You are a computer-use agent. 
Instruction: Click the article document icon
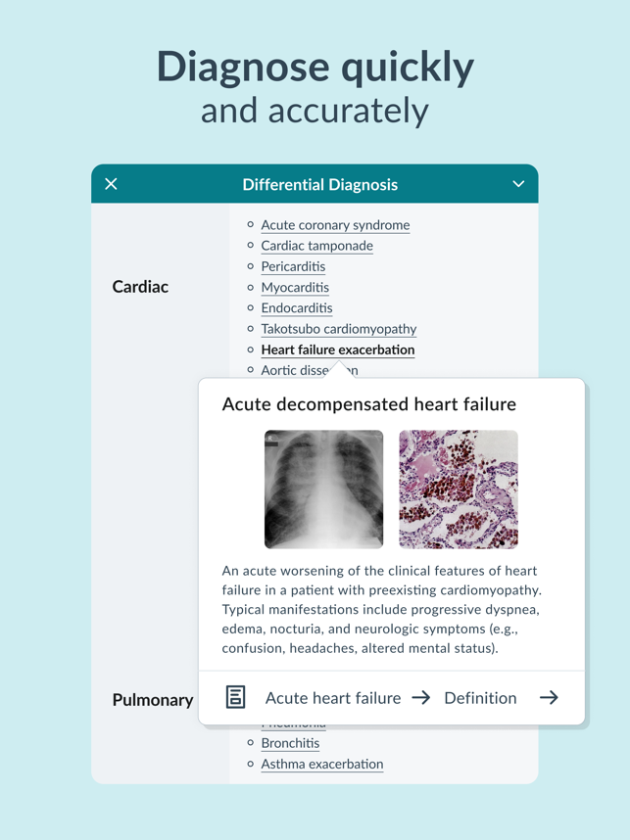(235, 697)
